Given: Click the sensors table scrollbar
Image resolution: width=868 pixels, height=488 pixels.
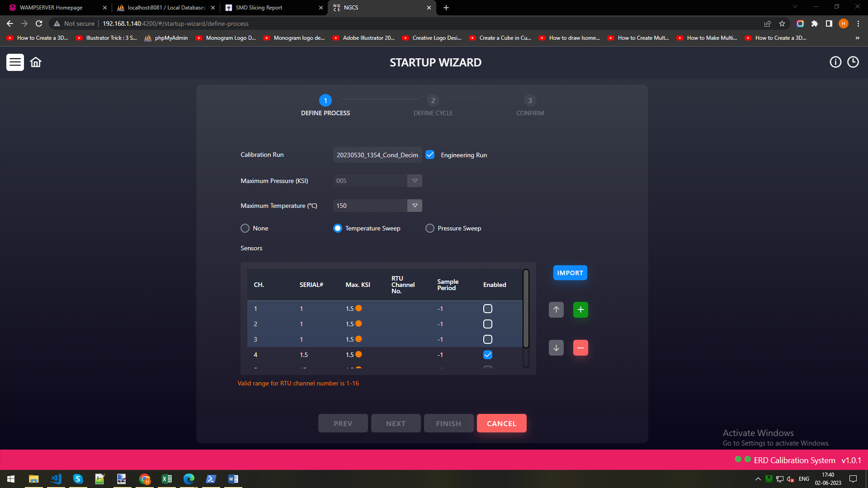Looking at the screenshot, I should click(526, 310).
